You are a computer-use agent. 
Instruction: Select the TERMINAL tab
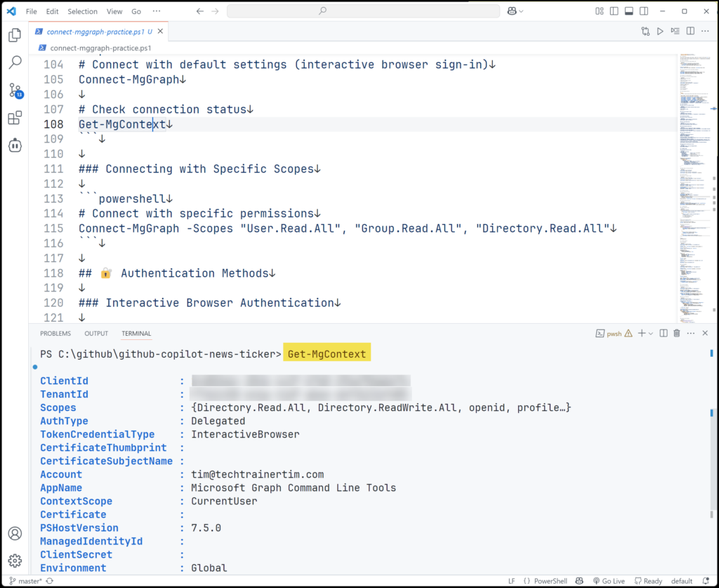(136, 334)
